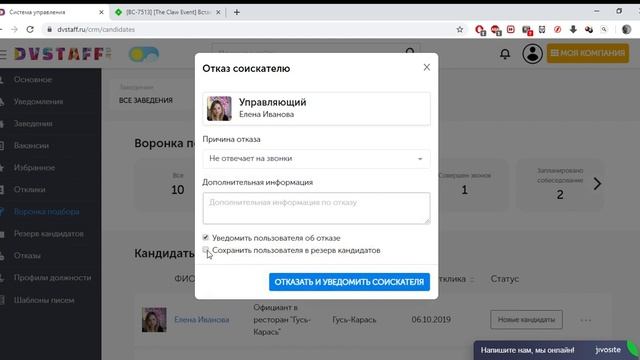
Task: Click the browser reload button
Action: click(x=30, y=29)
